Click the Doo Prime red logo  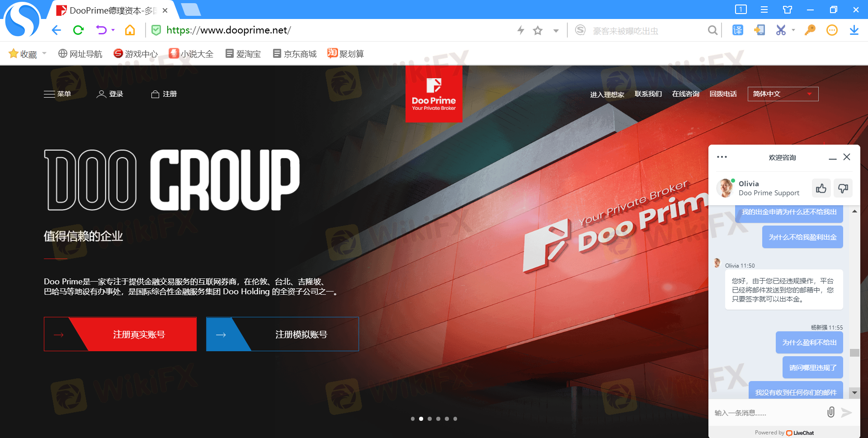[x=434, y=94]
